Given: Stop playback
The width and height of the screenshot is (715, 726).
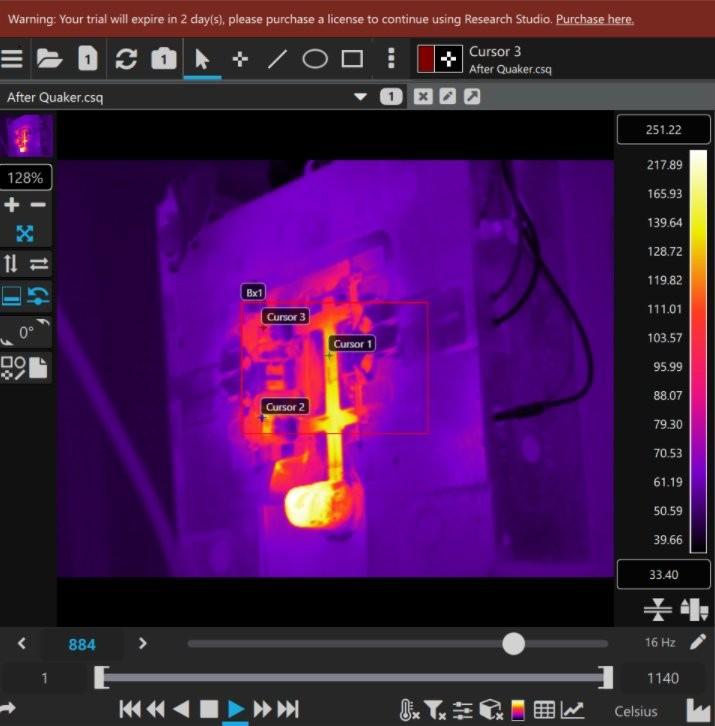Looking at the screenshot, I should [209, 709].
